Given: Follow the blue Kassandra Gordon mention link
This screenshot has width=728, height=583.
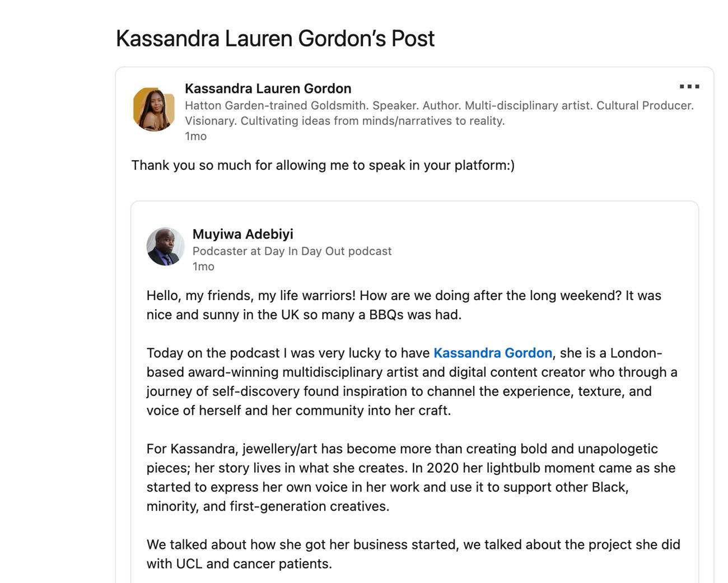Looking at the screenshot, I should tap(493, 353).
